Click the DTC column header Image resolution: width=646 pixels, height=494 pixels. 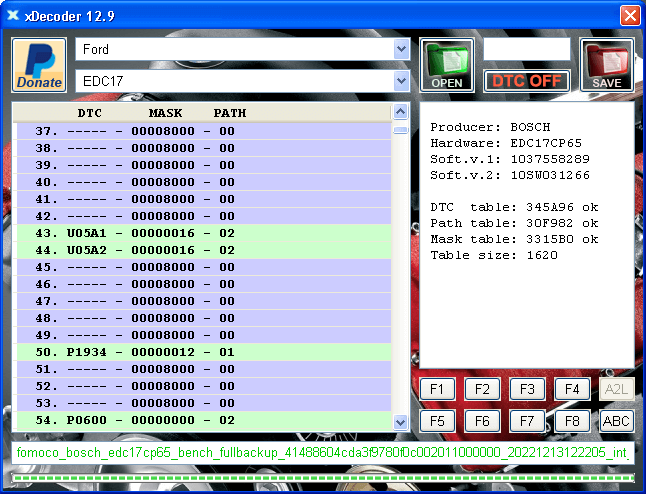tap(89, 113)
